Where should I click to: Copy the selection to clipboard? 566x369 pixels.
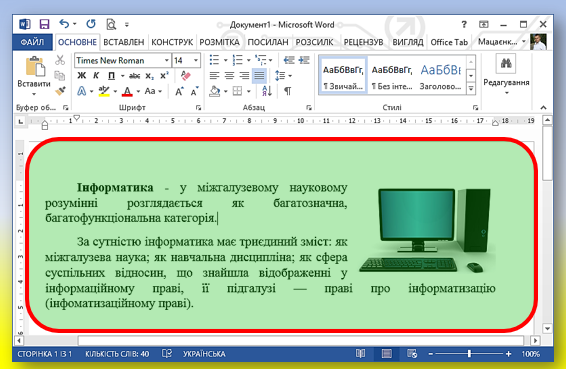pos(60,75)
